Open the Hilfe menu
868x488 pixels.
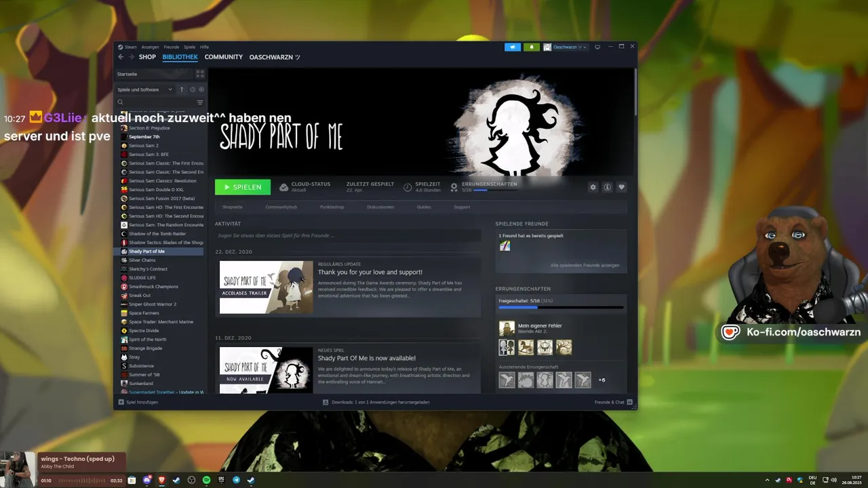pos(204,47)
